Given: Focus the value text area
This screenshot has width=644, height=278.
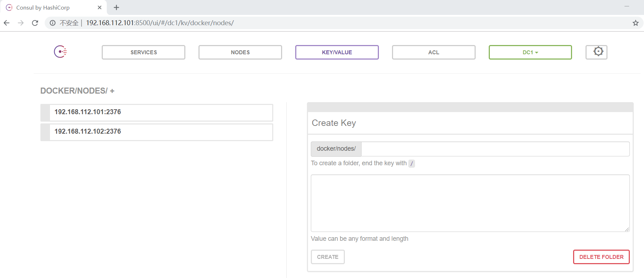Looking at the screenshot, I should tap(470, 203).
